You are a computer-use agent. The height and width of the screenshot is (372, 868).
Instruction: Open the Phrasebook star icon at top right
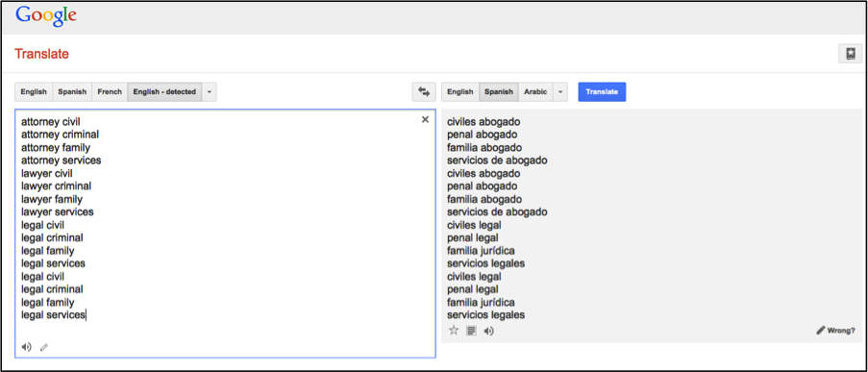coord(851,54)
